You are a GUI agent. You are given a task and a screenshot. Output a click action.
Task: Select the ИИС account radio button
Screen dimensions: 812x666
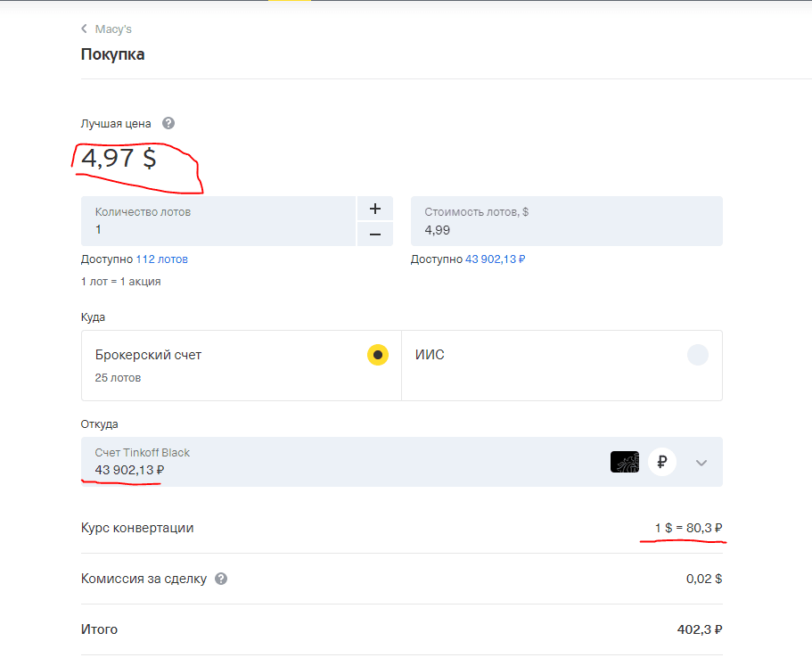coord(697,355)
